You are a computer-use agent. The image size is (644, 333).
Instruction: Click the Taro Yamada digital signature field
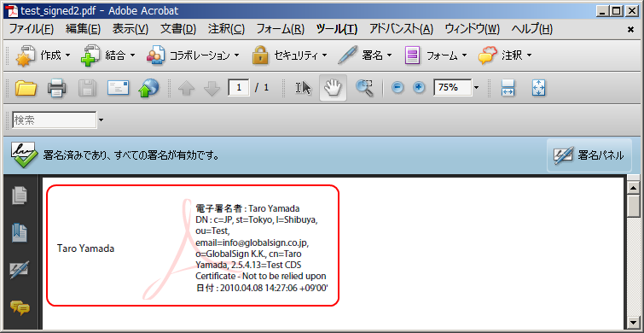[193, 245]
